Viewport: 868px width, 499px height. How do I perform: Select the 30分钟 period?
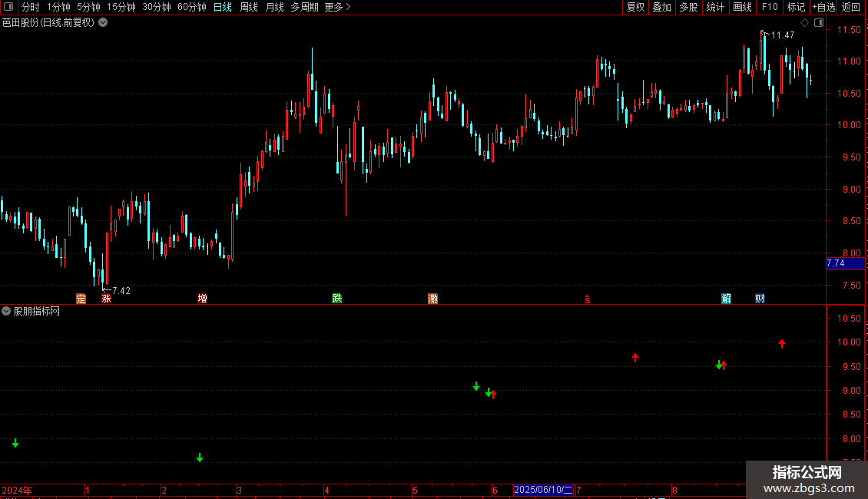(157, 7)
